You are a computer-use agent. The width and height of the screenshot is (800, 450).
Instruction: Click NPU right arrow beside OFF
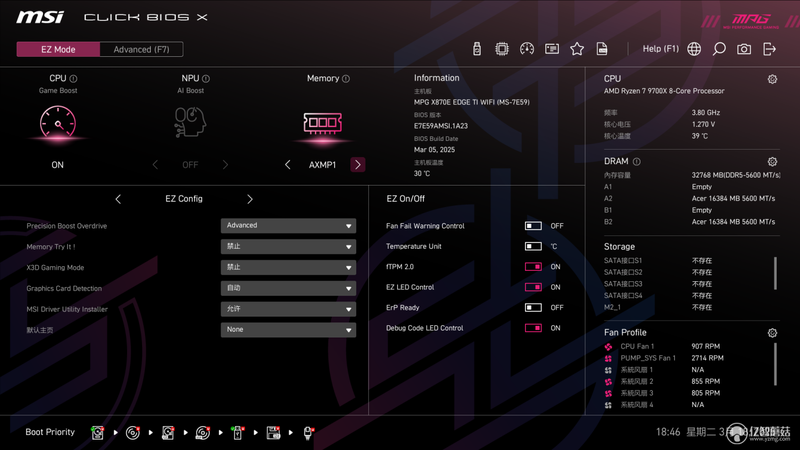[225, 164]
